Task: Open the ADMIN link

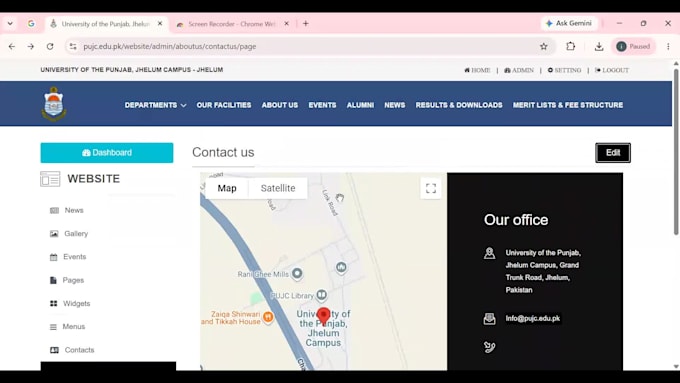Action: coord(519,70)
